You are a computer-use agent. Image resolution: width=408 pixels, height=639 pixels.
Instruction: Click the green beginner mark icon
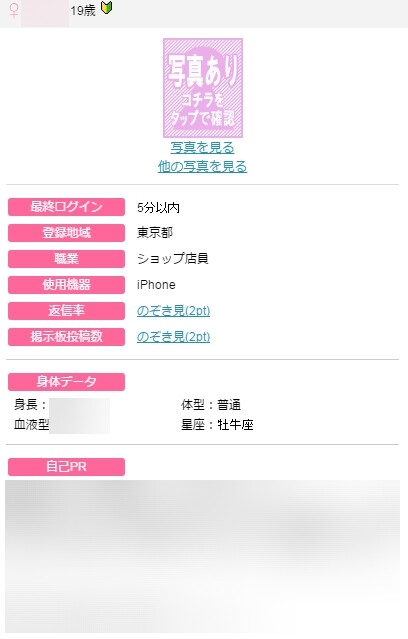(106, 8)
